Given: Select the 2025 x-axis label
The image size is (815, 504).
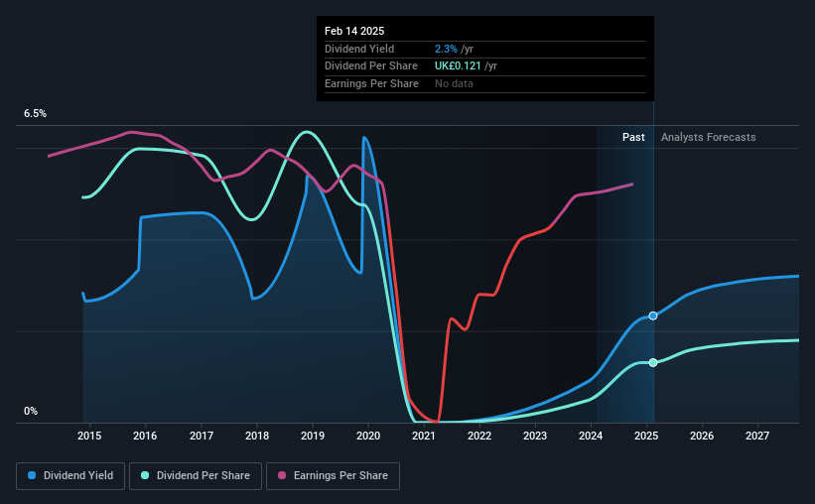Looking at the screenshot, I should click(646, 436).
